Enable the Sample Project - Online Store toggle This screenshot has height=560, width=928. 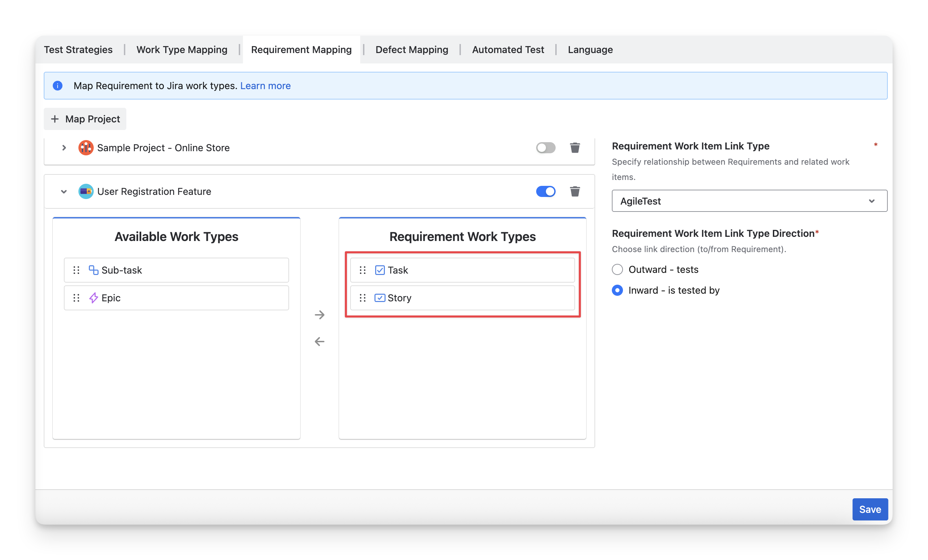coord(545,147)
